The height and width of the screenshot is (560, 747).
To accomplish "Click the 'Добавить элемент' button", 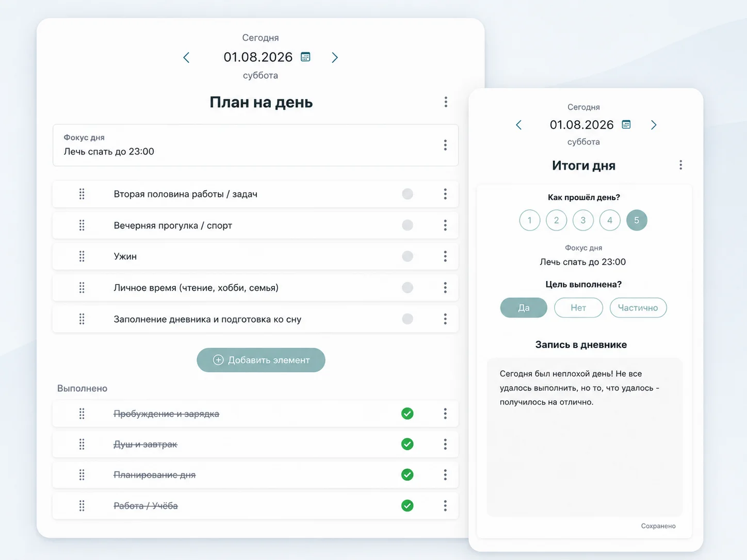I will tap(261, 360).
